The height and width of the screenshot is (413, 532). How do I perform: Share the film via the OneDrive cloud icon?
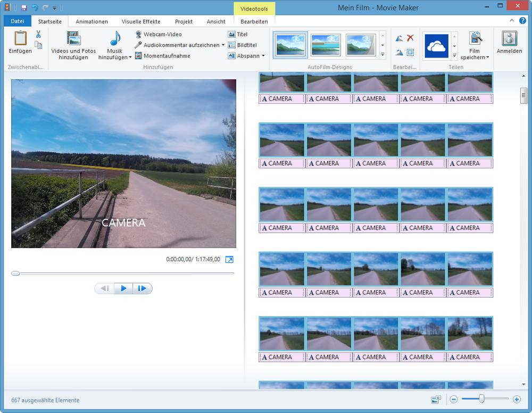436,46
